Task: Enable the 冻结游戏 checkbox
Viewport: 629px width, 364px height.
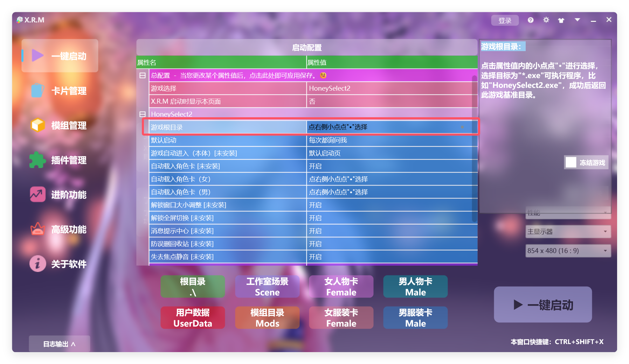Action: tap(571, 162)
